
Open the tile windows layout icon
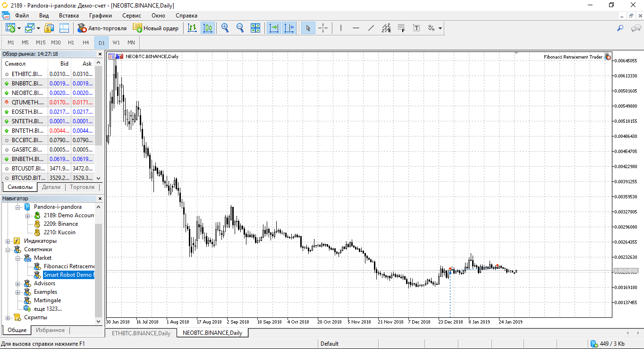[255, 28]
